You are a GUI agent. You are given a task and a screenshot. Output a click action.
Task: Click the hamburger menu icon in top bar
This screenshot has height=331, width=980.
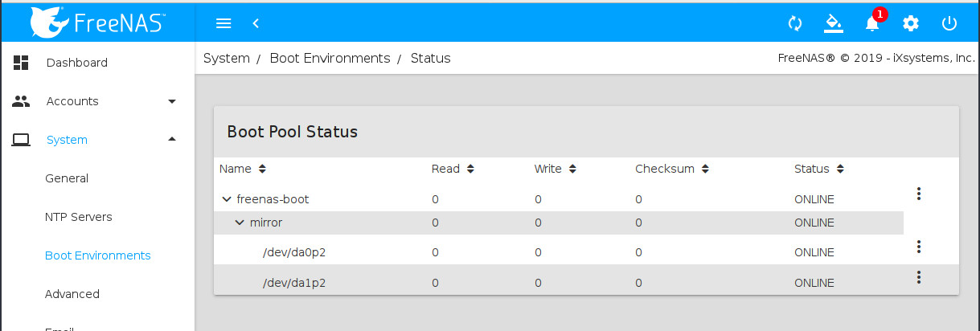coord(223,23)
